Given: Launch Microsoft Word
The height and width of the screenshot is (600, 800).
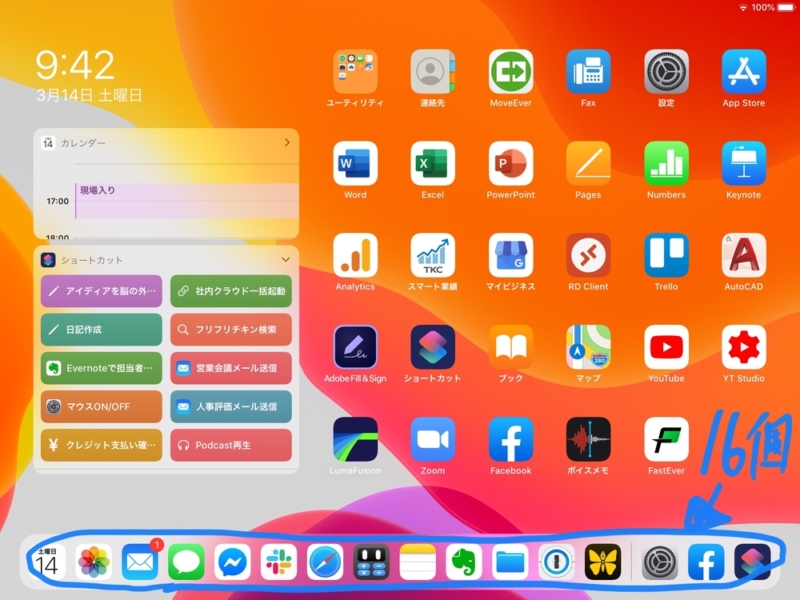Looking at the screenshot, I should [355, 163].
